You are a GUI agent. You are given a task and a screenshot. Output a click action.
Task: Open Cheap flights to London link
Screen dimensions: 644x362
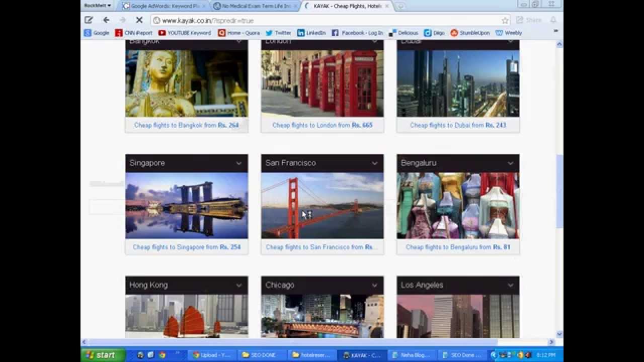(x=323, y=125)
